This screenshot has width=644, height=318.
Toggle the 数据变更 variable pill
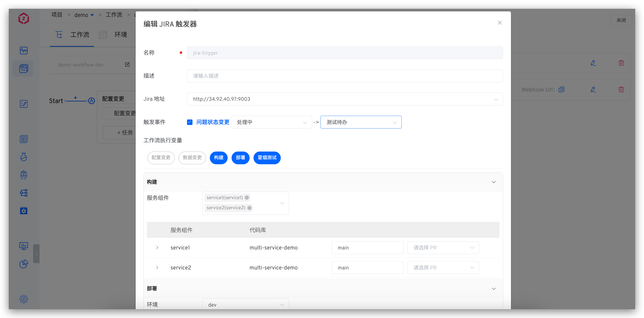click(192, 158)
